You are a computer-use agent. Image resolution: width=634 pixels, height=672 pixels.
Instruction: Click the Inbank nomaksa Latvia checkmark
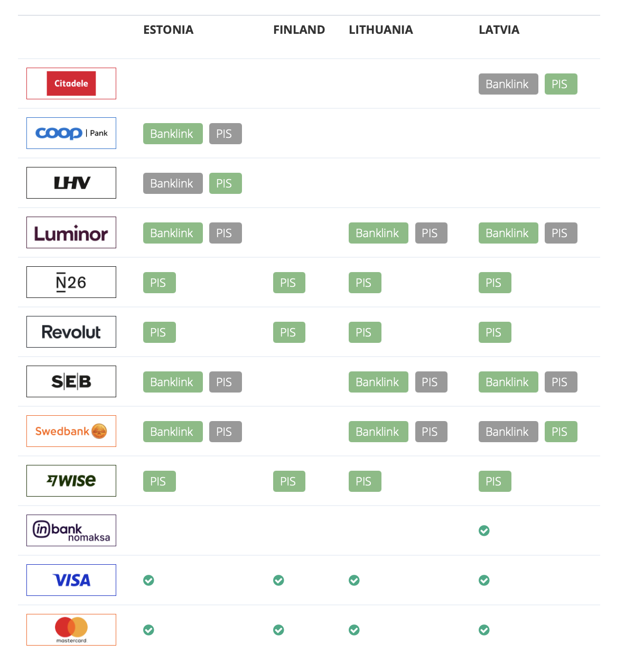(484, 530)
